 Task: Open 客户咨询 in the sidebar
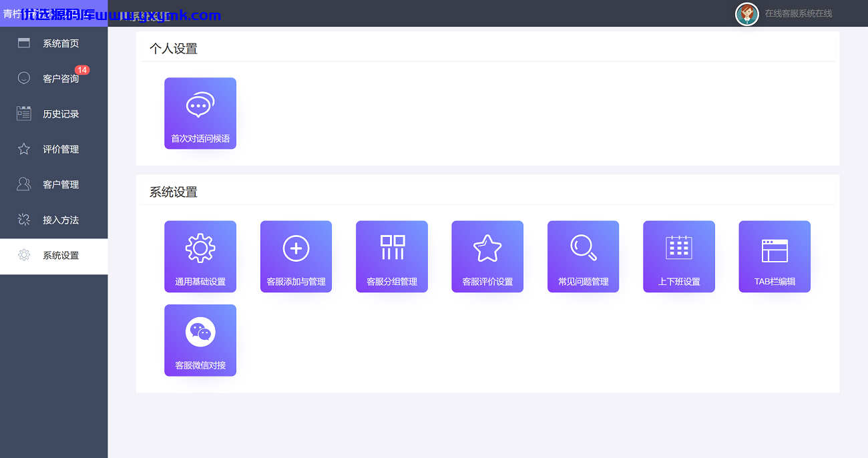click(x=53, y=79)
